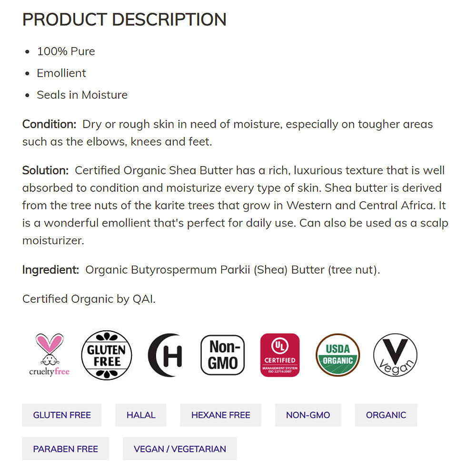Click the PARABEN FREE tag
This screenshot has height=476, width=476.
[x=65, y=448]
